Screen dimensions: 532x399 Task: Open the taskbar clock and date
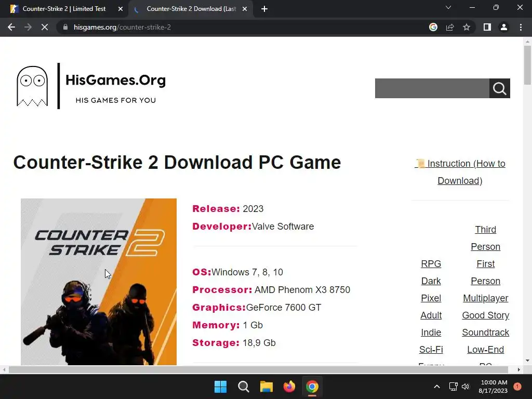point(493,387)
